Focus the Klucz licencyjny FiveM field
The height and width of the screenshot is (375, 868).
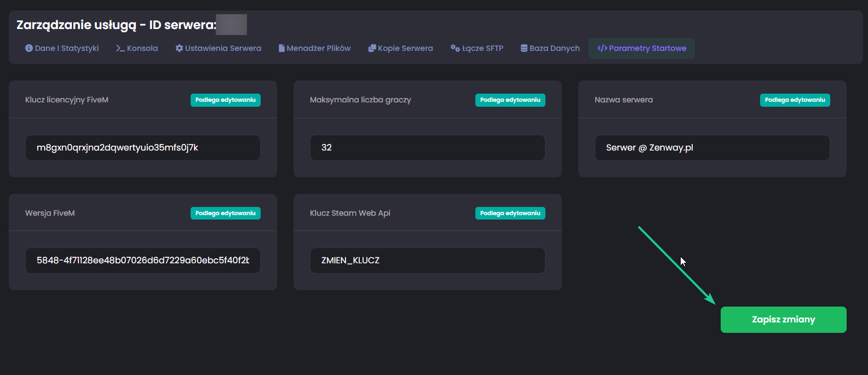pos(142,148)
